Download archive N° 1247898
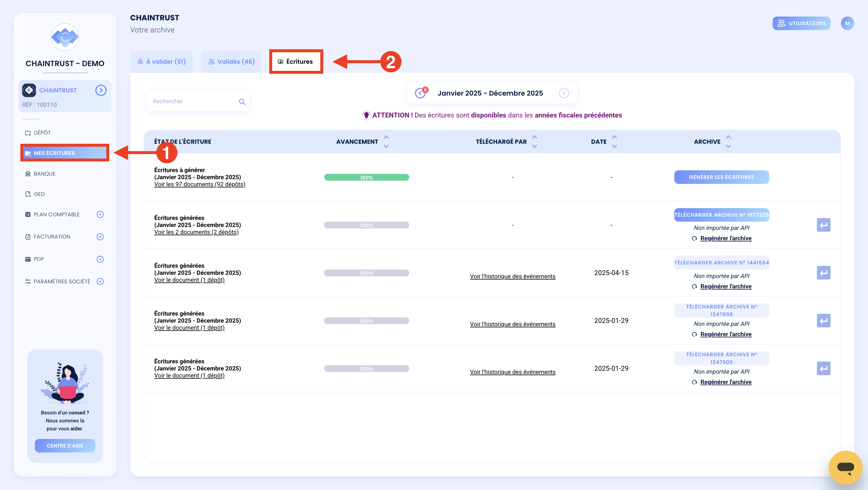Image resolution: width=868 pixels, height=490 pixels. tap(722, 310)
